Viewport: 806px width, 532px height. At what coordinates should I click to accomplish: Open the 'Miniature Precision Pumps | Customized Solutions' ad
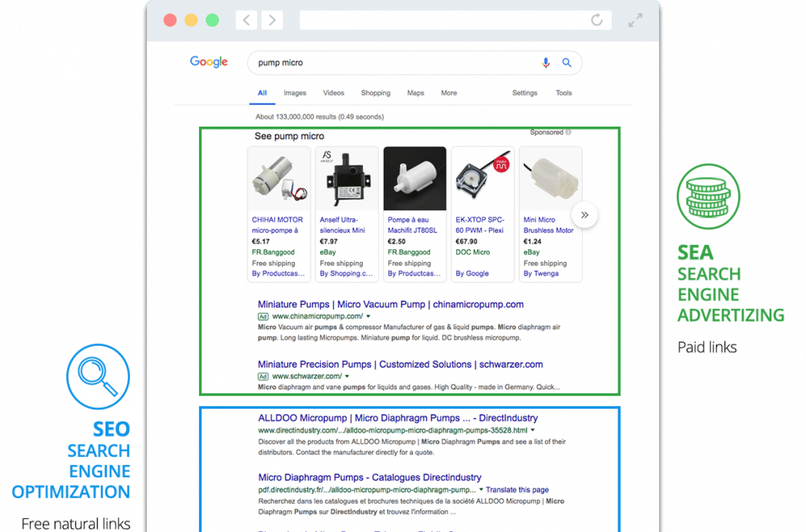401,364
